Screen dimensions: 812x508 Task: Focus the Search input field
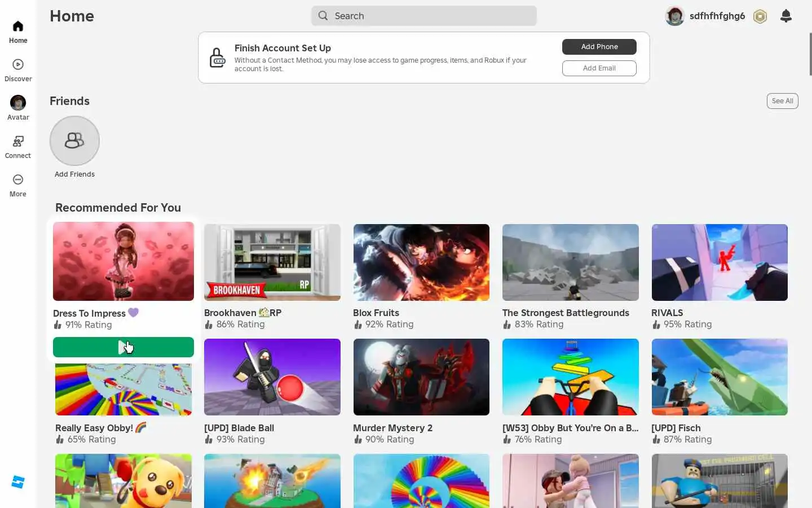(424, 16)
